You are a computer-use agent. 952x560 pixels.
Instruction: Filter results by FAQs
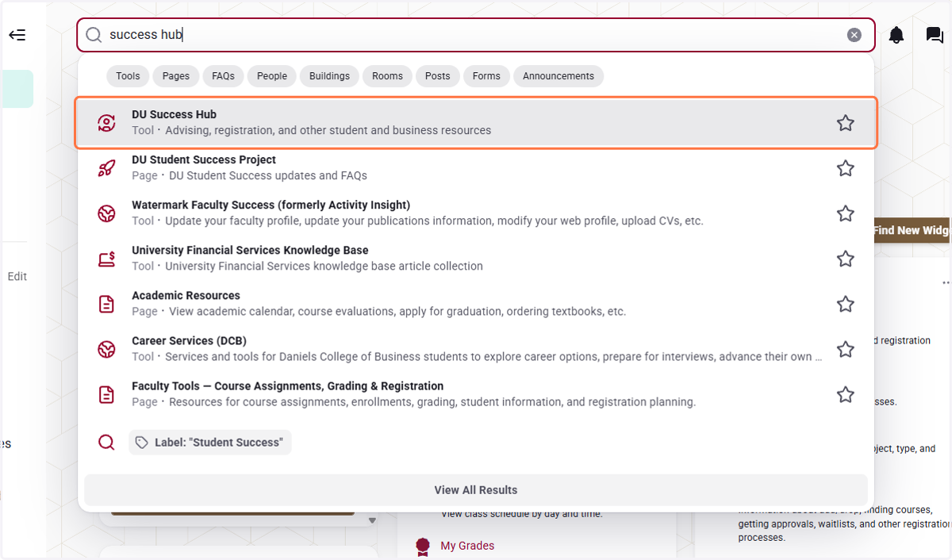tap(223, 76)
